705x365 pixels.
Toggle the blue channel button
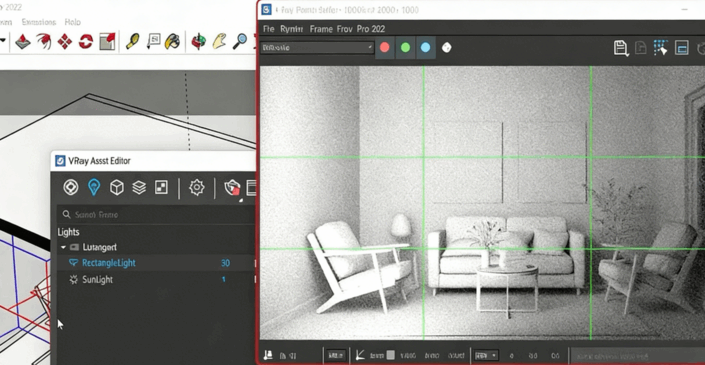coord(425,47)
